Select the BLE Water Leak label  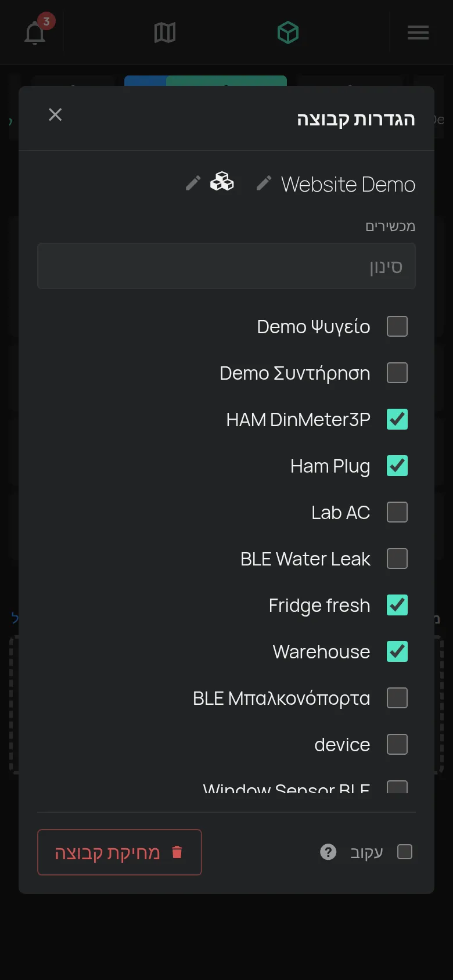coord(305,559)
